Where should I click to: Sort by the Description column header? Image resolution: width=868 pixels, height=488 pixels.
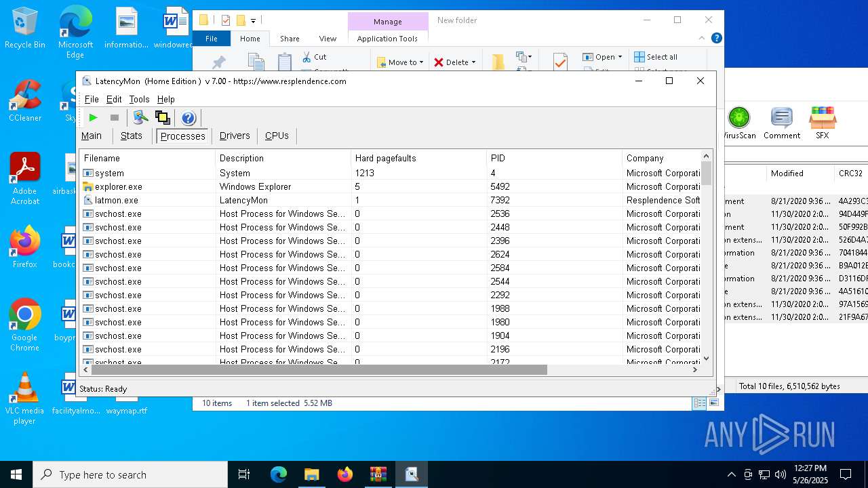pos(283,158)
